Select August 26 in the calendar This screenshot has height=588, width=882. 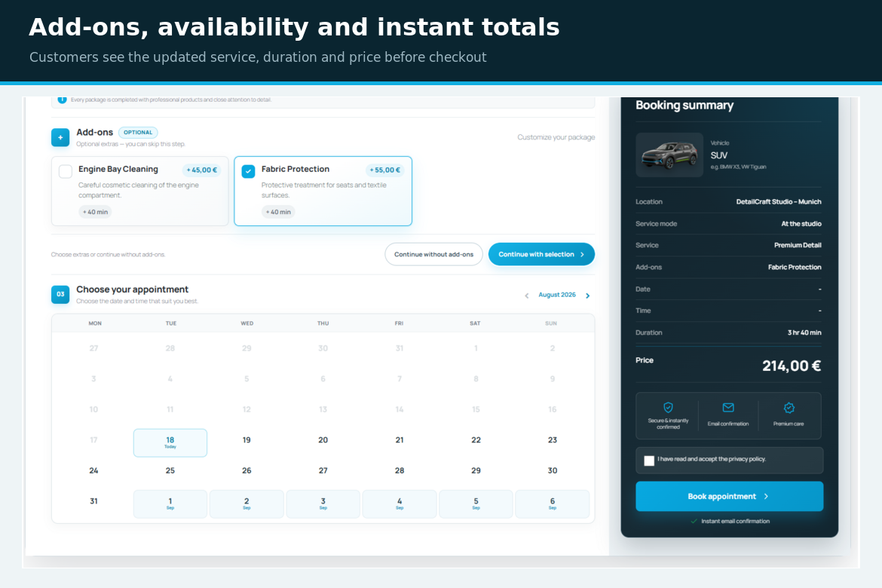(x=247, y=470)
